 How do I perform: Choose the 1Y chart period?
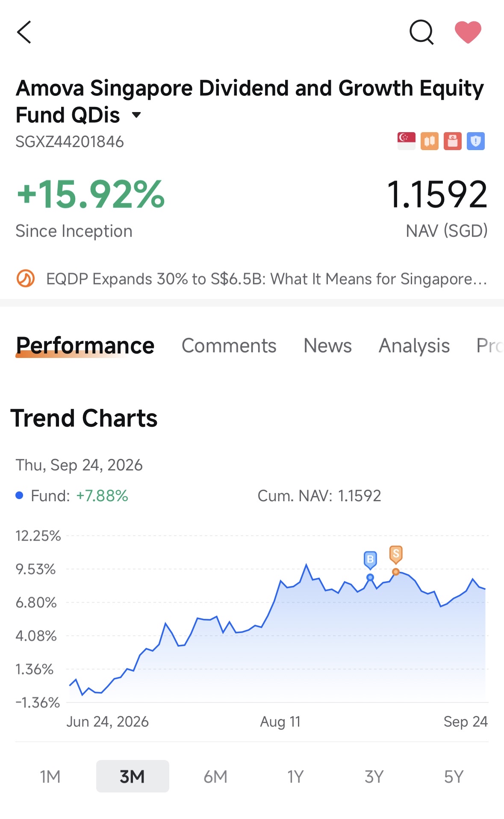pyautogui.click(x=295, y=776)
